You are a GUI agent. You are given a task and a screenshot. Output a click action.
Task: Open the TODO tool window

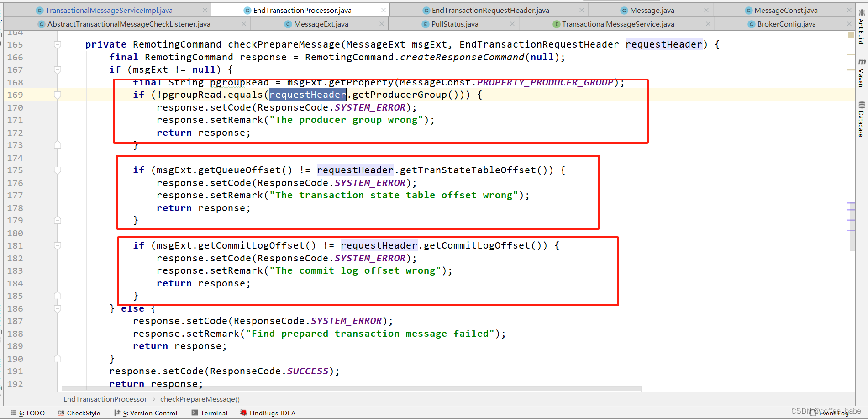[x=27, y=413]
